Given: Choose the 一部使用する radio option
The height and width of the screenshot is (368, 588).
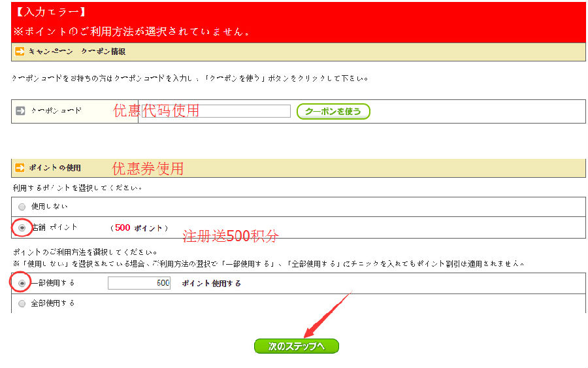Looking at the screenshot, I should [x=22, y=283].
